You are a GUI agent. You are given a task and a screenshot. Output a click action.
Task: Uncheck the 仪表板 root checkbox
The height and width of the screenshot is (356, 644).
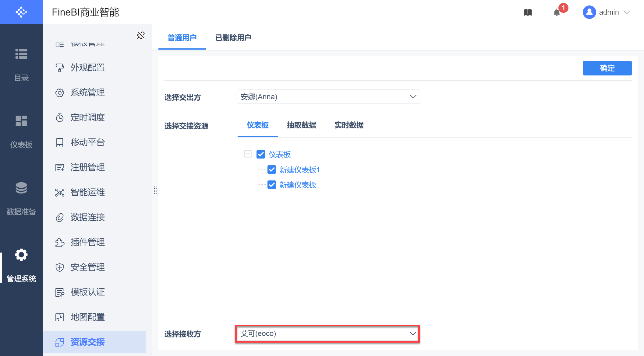point(261,154)
